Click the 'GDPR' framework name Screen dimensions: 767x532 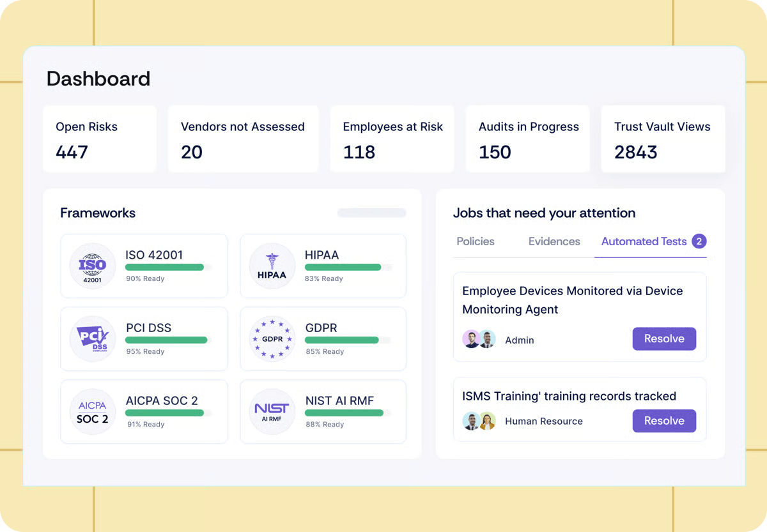(321, 328)
